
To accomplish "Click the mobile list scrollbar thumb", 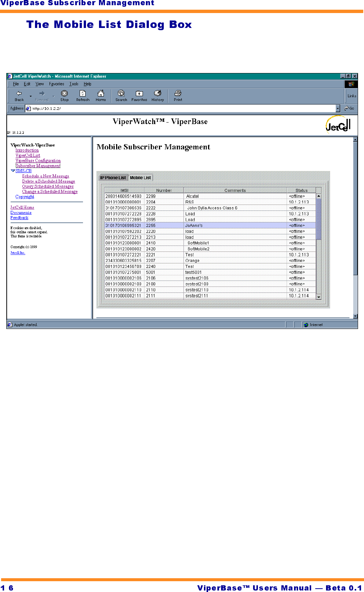I will 319,219.
